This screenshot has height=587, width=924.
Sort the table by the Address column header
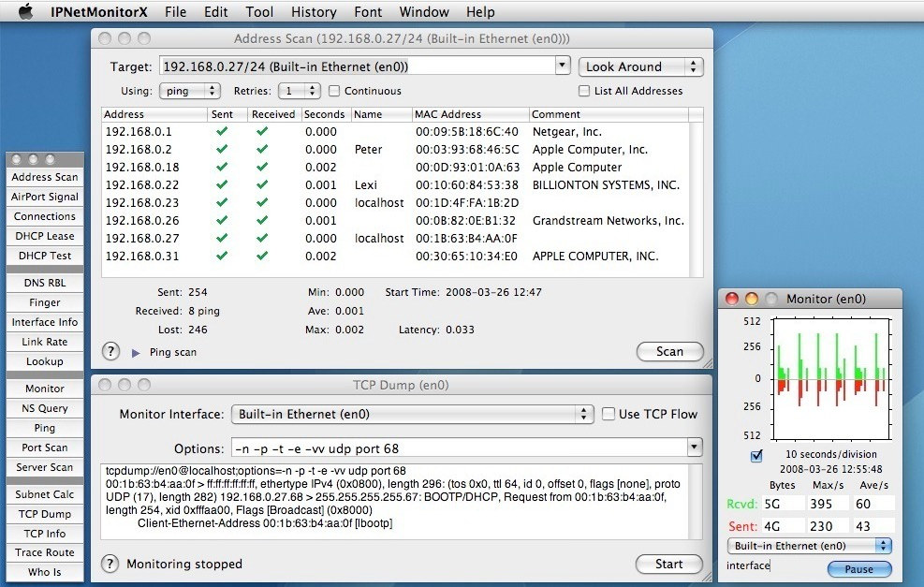tap(154, 114)
